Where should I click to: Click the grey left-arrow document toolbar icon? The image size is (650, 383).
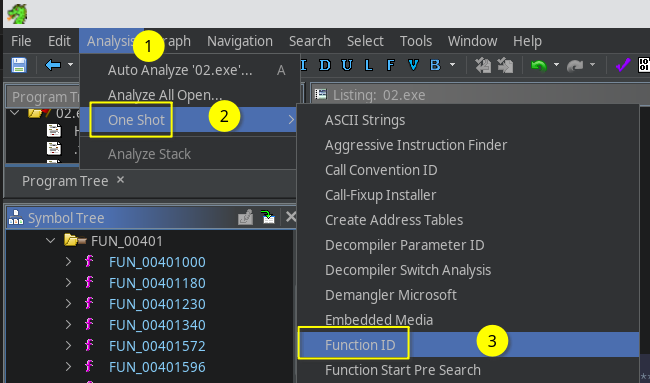483,65
